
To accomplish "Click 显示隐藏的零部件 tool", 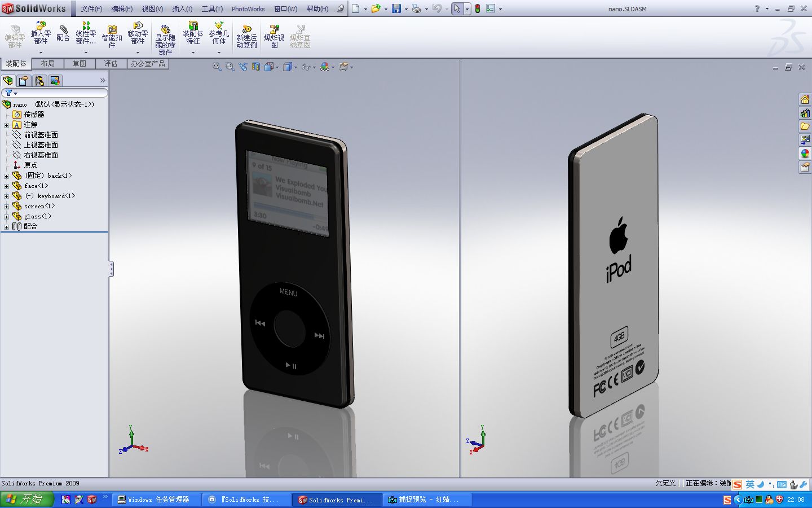I will point(165,40).
